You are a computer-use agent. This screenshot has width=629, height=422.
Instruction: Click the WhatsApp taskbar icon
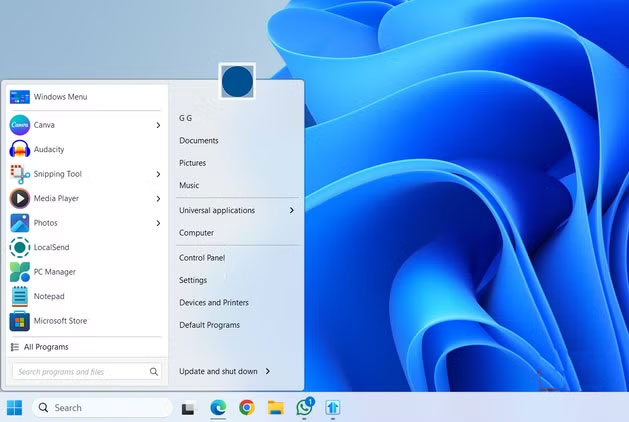pos(304,408)
